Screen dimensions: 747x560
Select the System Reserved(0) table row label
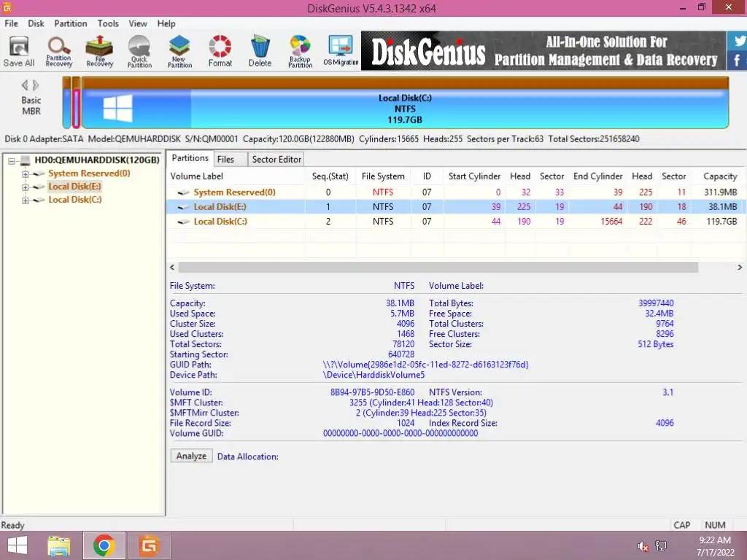click(234, 192)
